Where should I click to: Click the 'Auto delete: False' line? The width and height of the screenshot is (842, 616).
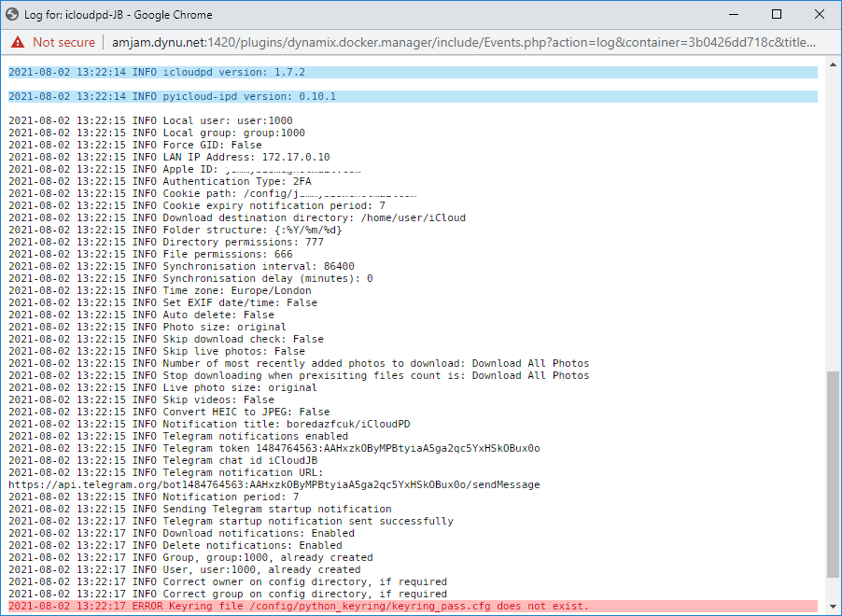pos(141,315)
